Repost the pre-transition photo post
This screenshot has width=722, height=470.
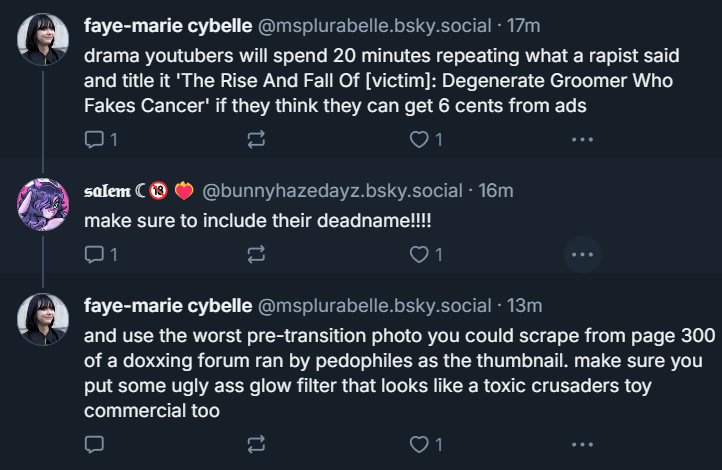(x=257, y=442)
